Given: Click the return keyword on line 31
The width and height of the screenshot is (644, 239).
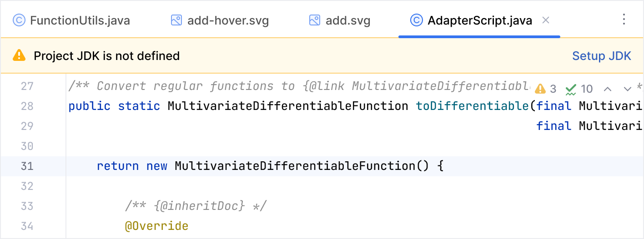Looking at the screenshot, I should point(118,166).
